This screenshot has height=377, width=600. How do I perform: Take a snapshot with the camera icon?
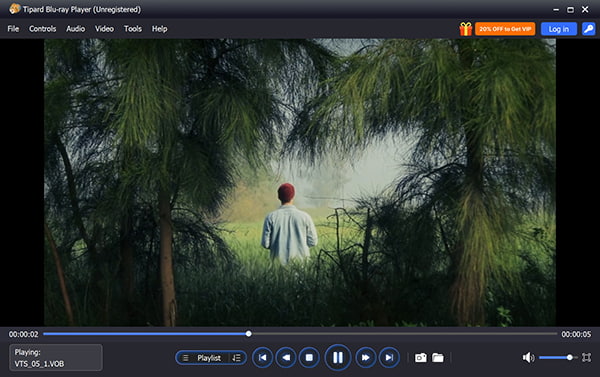(421, 357)
